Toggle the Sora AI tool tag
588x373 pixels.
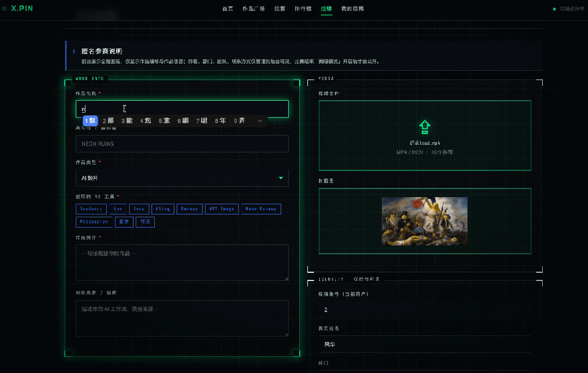(x=139, y=209)
